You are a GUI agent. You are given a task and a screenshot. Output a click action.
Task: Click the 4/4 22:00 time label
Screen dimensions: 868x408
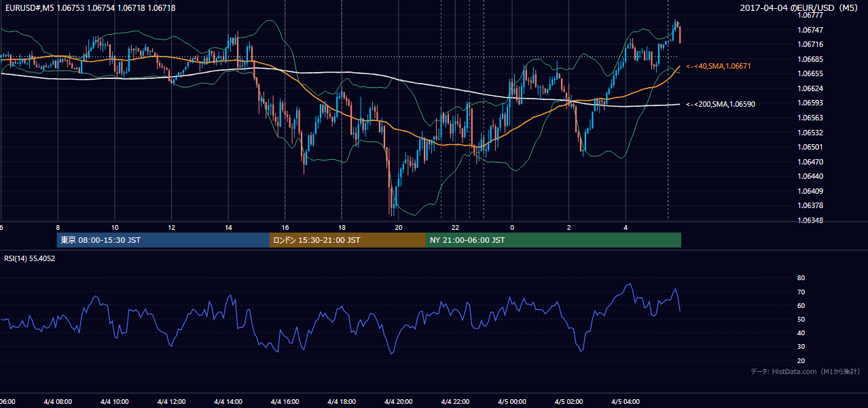455,402
